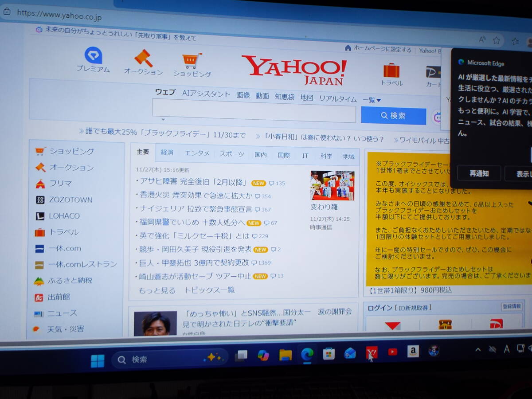Image resolution: width=532 pixels, height=399 pixels.
Task: Switch search to AIアシスタント
Action: coord(206,94)
